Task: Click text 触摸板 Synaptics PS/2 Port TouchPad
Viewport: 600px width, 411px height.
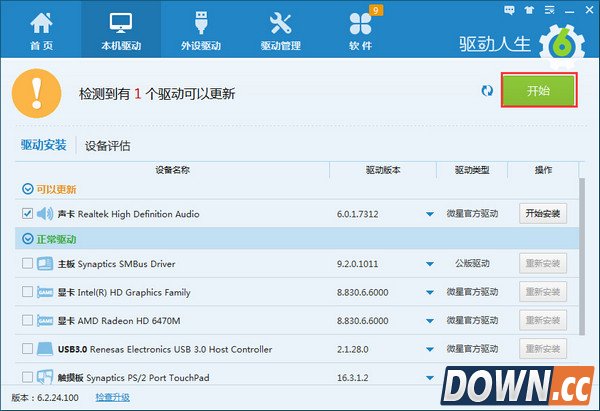Action: point(134,378)
